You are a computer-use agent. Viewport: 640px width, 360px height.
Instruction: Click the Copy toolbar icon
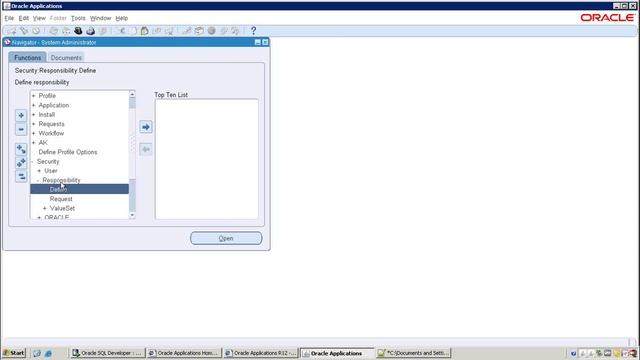click(x=133, y=31)
